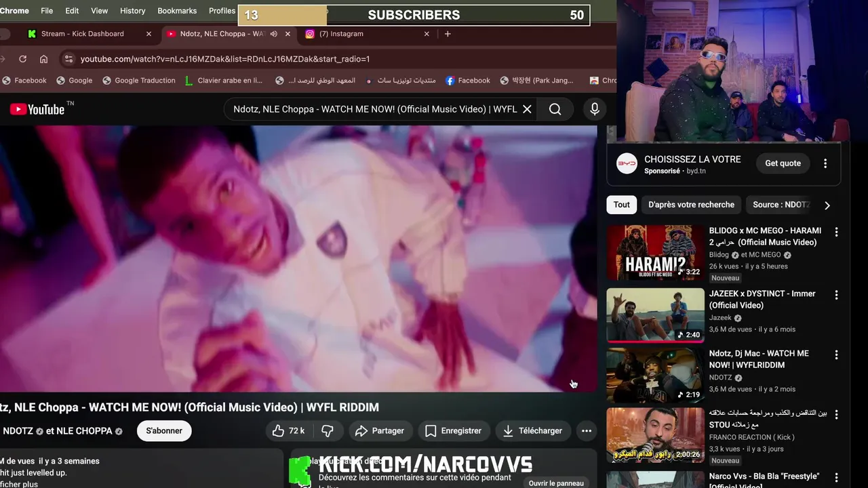
Task: Click the YouTube search magnifier button
Action: point(555,109)
